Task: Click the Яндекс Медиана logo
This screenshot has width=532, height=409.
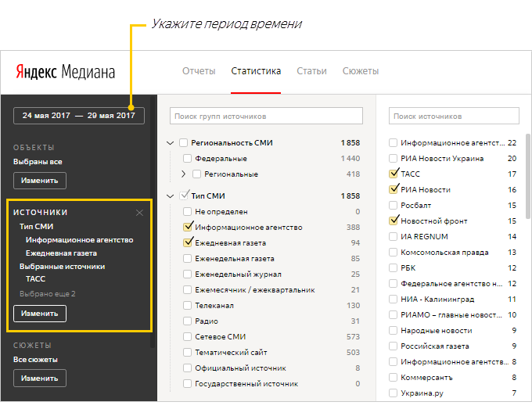Action: pos(66,72)
